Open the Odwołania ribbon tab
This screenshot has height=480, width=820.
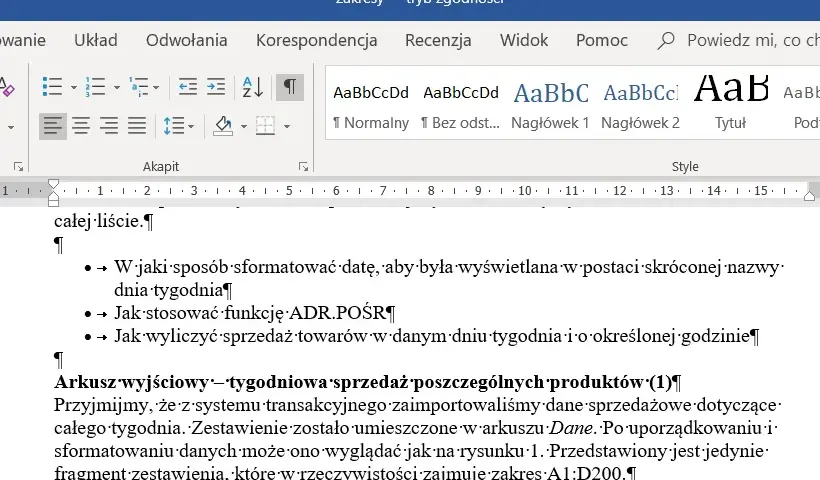click(x=187, y=40)
